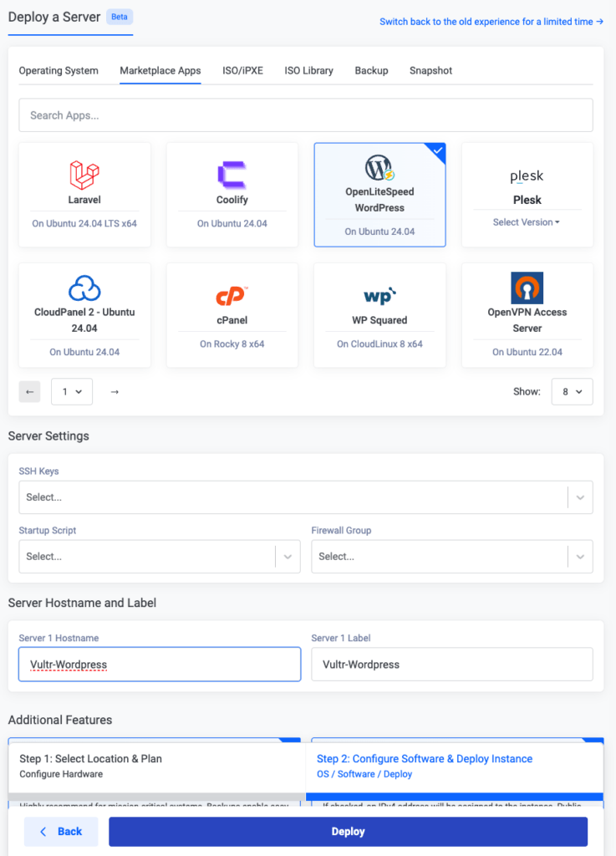Image resolution: width=616 pixels, height=856 pixels.
Task: Select the Coolify app logo
Action: tap(232, 176)
